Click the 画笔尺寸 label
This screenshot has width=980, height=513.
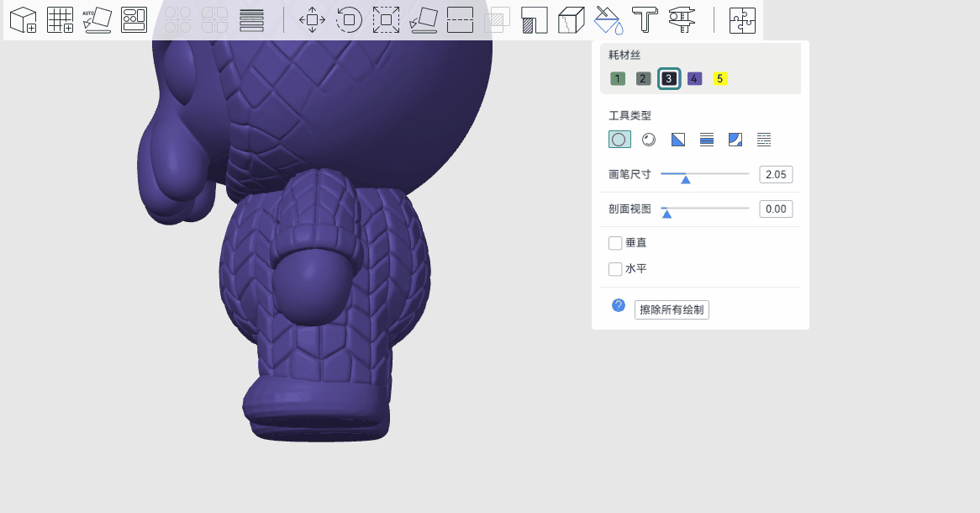pos(630,175)
